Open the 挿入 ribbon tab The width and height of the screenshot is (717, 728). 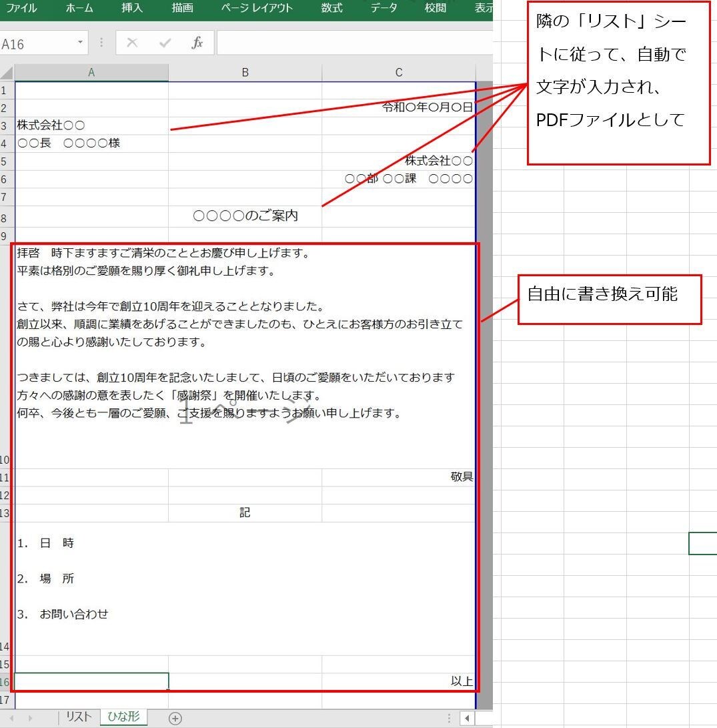tap(132, 8)
